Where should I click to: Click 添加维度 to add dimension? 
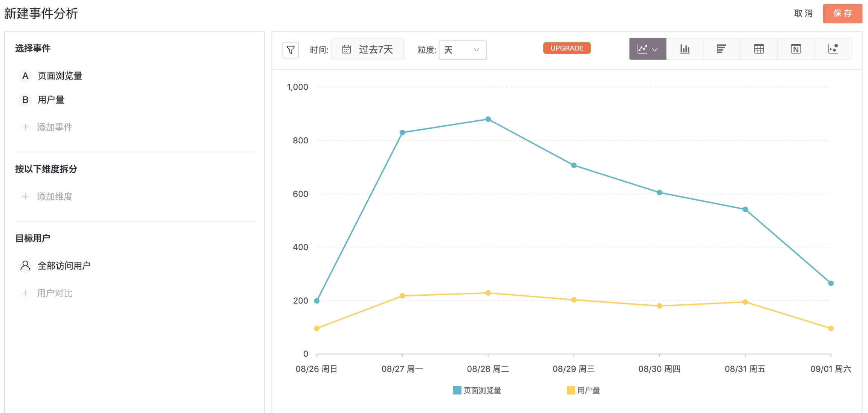[x=54, y=197]
